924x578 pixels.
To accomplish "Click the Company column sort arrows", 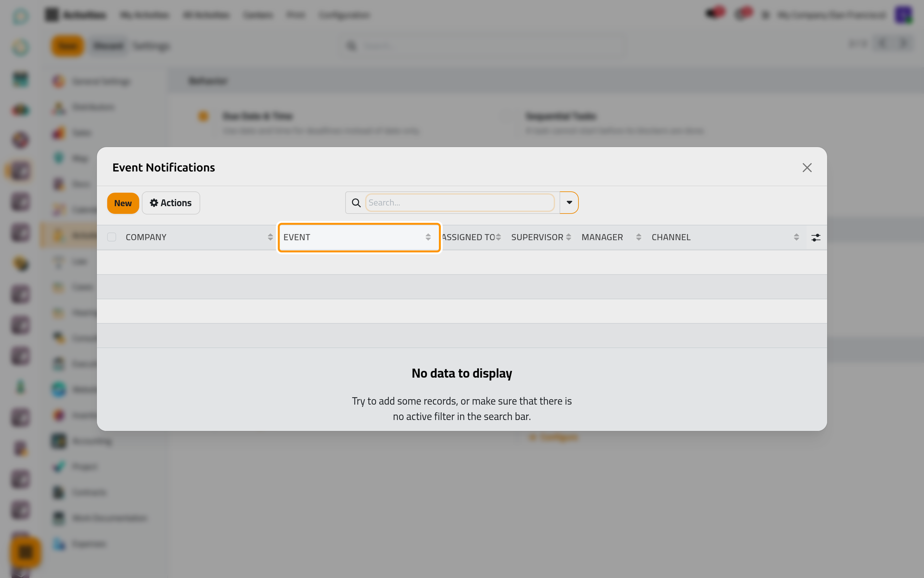I will click(x=270, y=237).
